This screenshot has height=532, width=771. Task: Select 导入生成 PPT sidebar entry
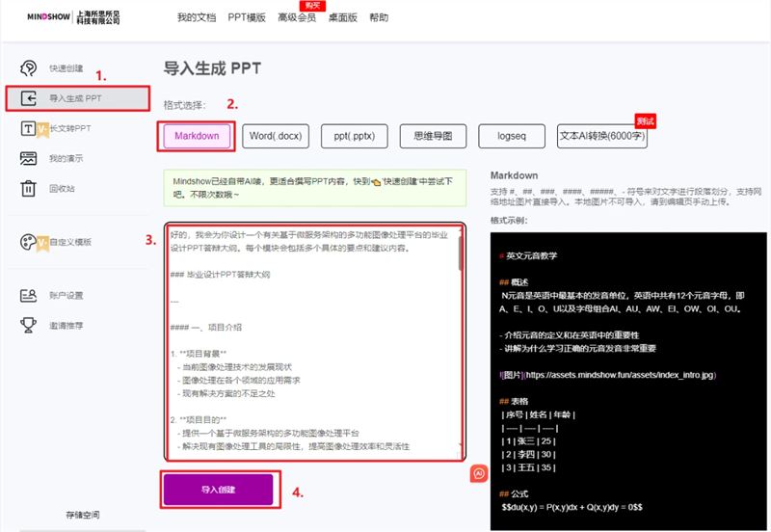click(x=78, y=98)
